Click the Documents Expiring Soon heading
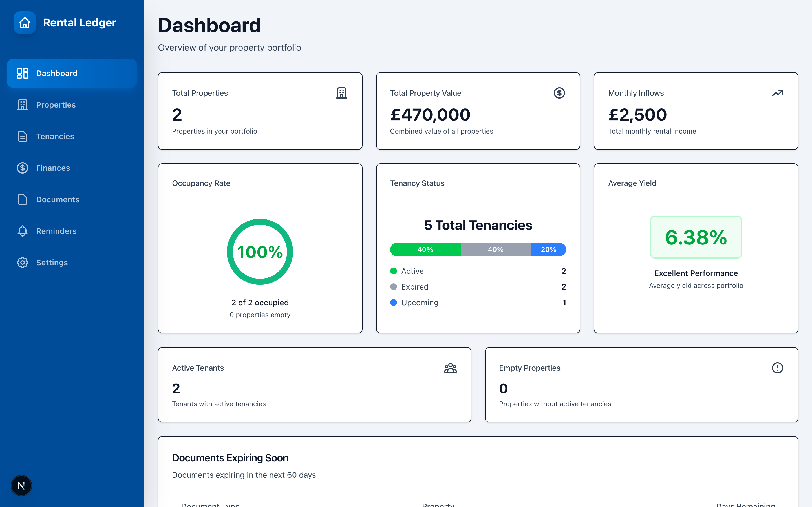The width and height of the screenshot is (812, 507). (230, 458)
